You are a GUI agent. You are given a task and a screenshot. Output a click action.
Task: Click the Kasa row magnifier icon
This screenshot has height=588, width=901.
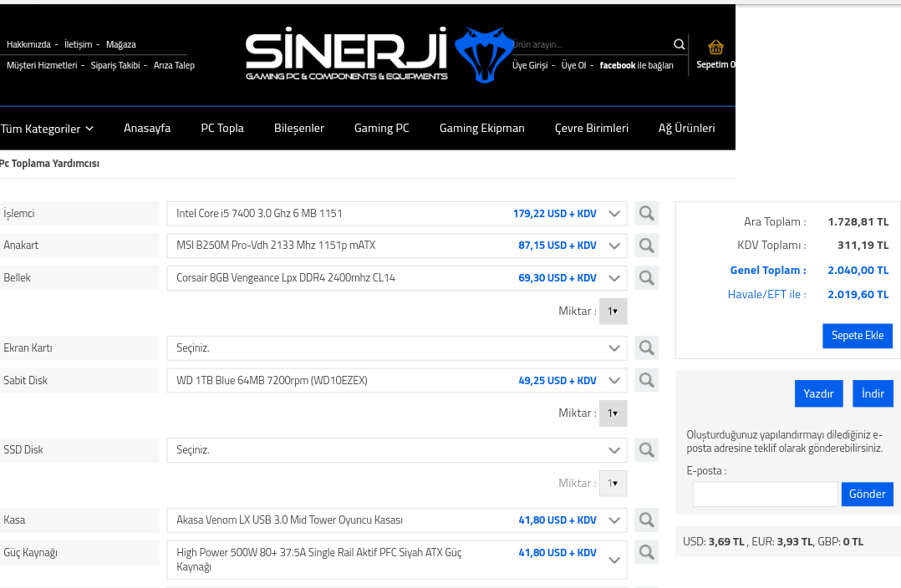[646, 520]
